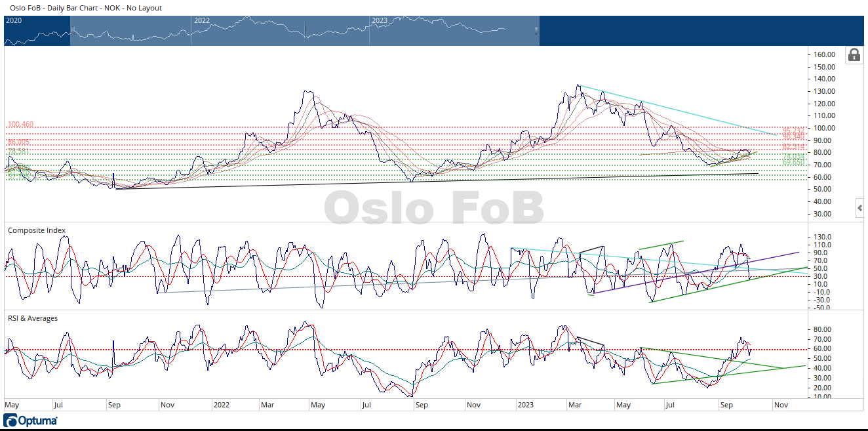Select the 95.232 level label near the price scale
The image size is (868, 431).
click(x=793, y=130)
